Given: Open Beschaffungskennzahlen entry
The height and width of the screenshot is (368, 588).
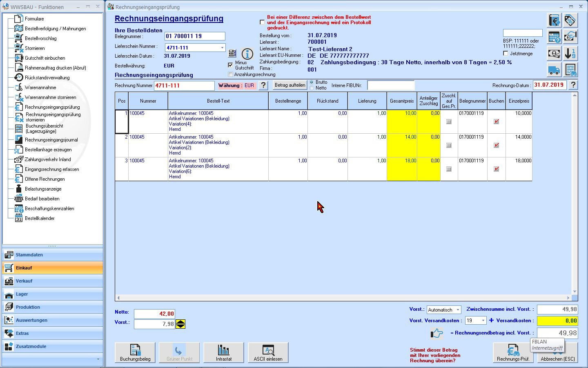Looking at the screenshot, I should point(49,209).
